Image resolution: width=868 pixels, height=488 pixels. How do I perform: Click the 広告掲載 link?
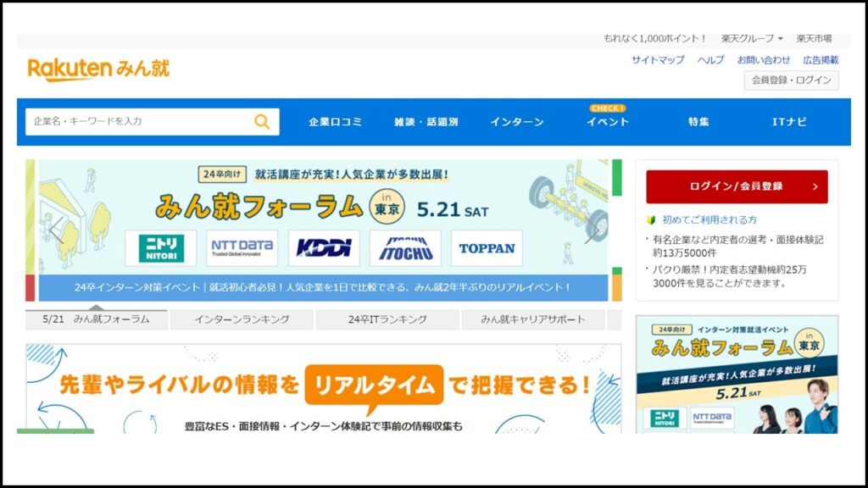821,60
